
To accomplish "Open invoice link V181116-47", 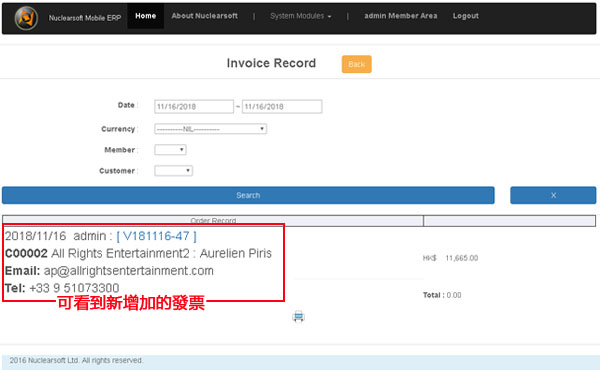I will [x=157, y=236].
